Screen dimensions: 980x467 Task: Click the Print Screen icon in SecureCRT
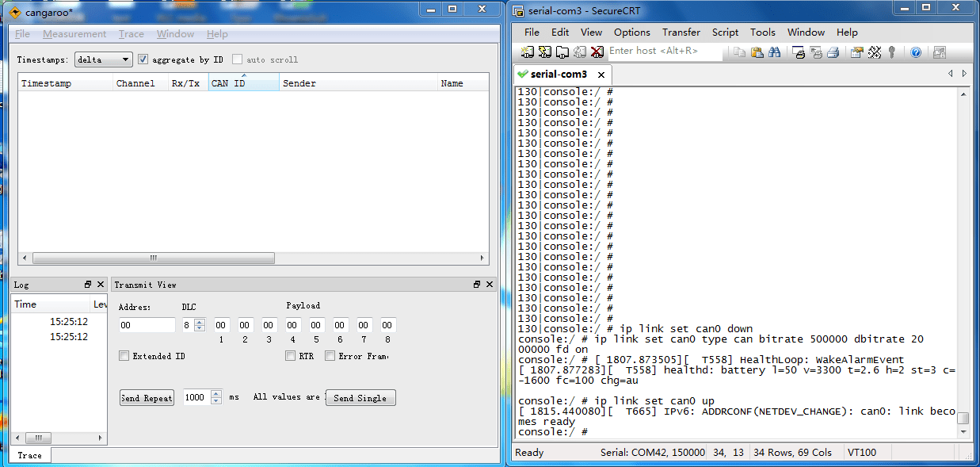(799, 52)
